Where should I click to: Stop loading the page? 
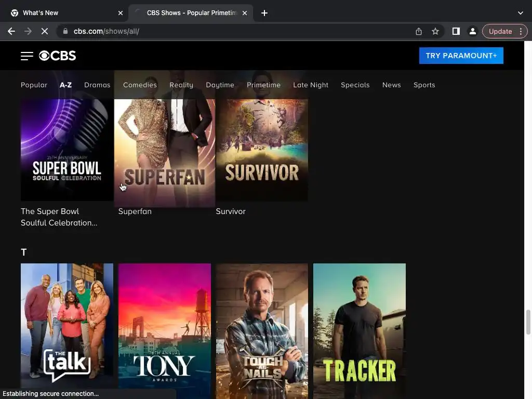tap(45, 31)
